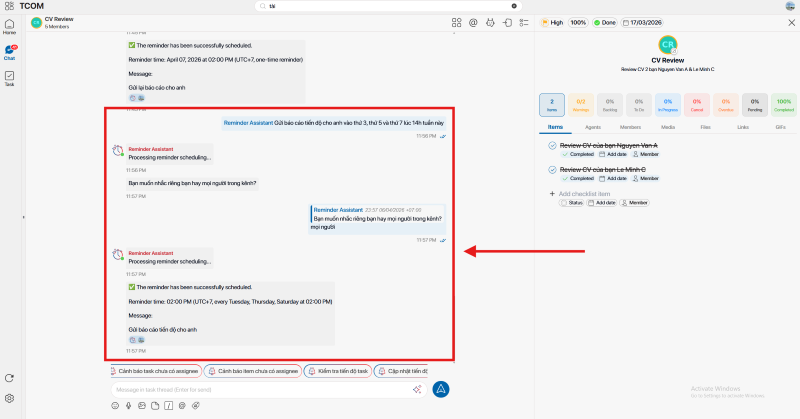The image size is (800, 419).
Task: Switch to the Items tab
Action: pos(555,127)
